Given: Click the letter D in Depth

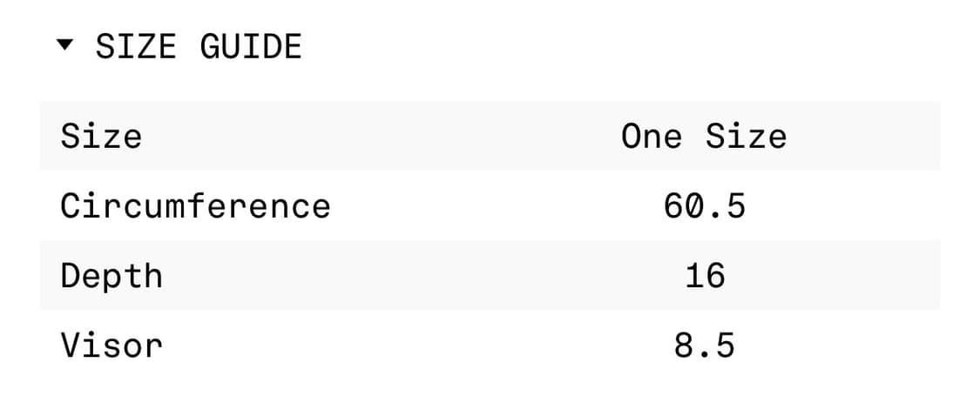Looking at the screenshot, I should 71,276.
